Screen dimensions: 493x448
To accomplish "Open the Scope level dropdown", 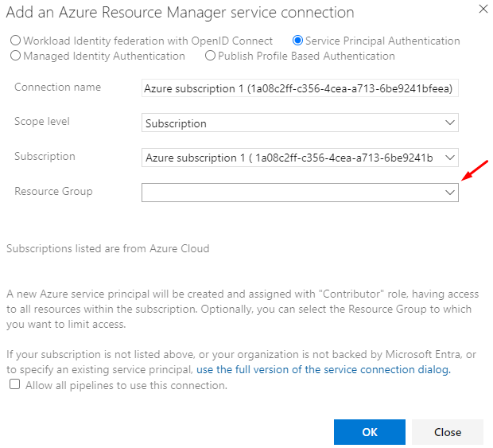I will [x=299, y=123].
